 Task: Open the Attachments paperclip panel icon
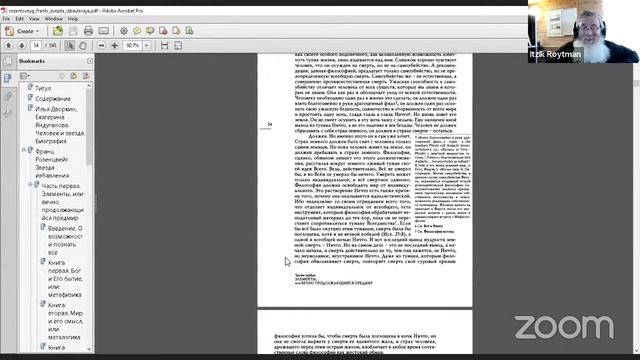(8, 96)
